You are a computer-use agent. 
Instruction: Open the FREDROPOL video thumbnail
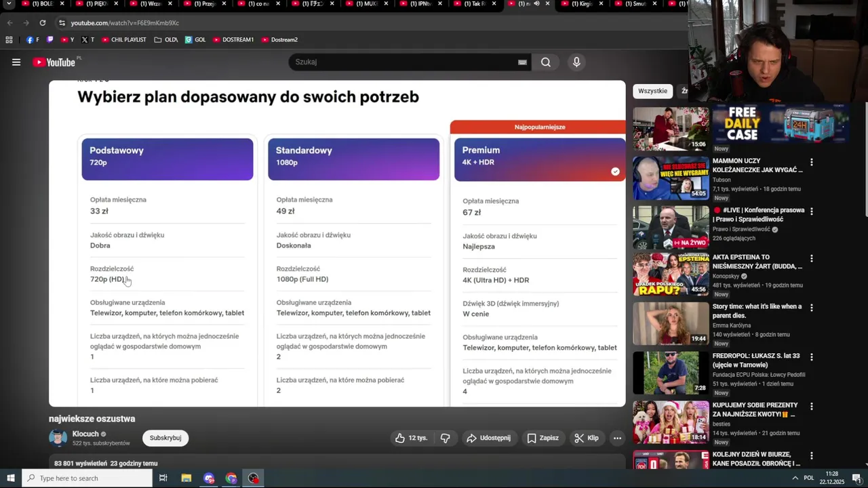[x=671, y=373]
